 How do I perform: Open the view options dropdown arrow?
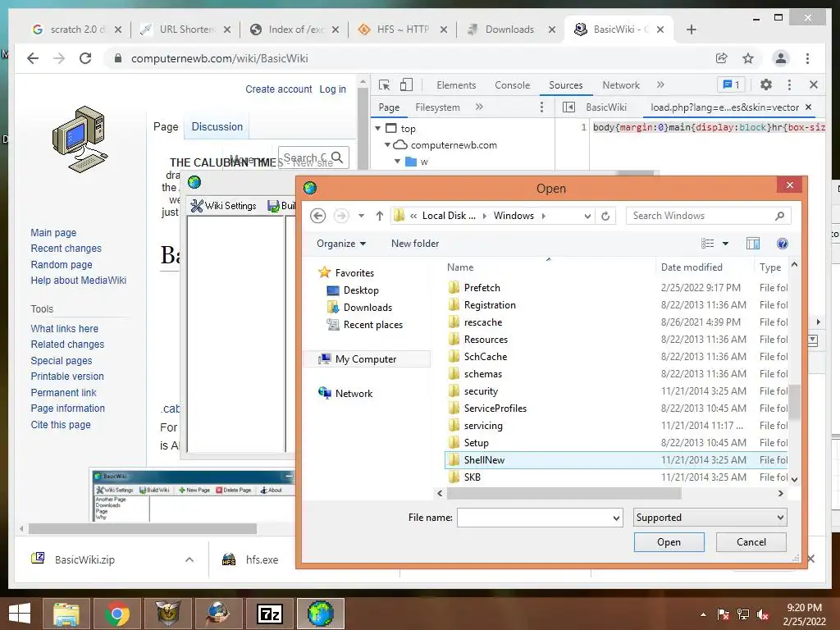click(725, 244)
